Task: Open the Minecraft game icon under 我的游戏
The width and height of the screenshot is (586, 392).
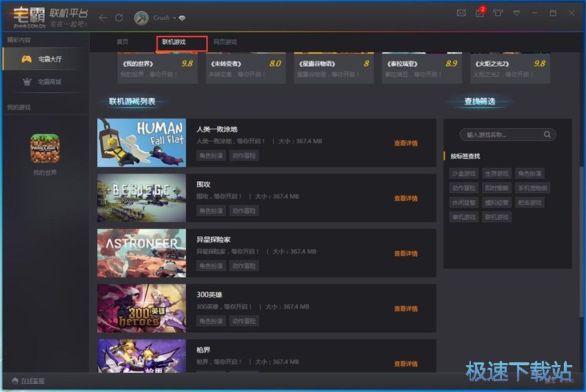Action: pos(45,149)
